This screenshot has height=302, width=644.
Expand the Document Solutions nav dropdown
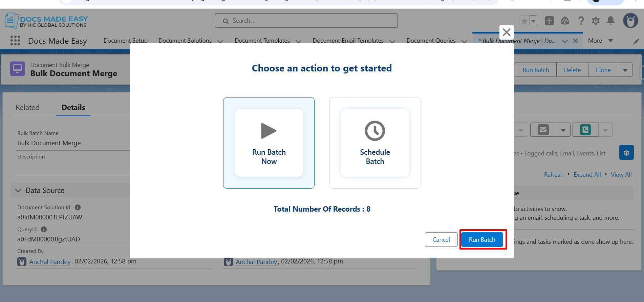[x=220, y=41]
